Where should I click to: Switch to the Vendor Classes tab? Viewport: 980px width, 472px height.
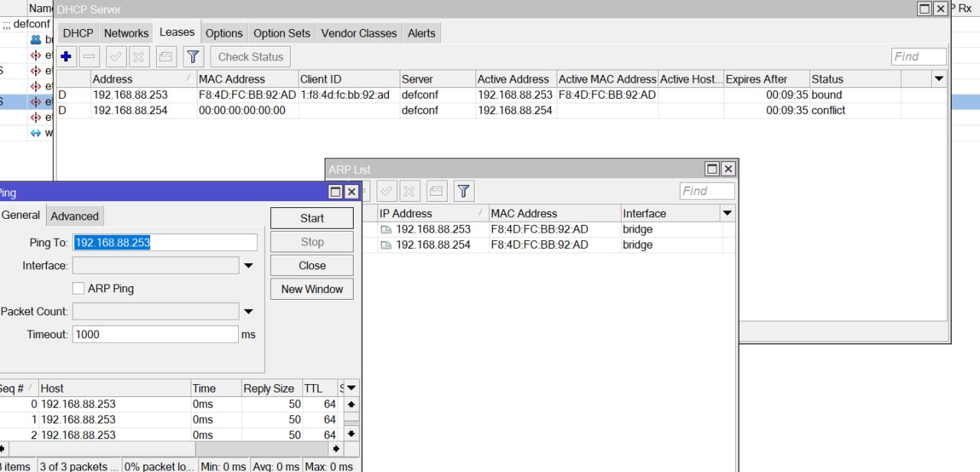tap(359, 33)
